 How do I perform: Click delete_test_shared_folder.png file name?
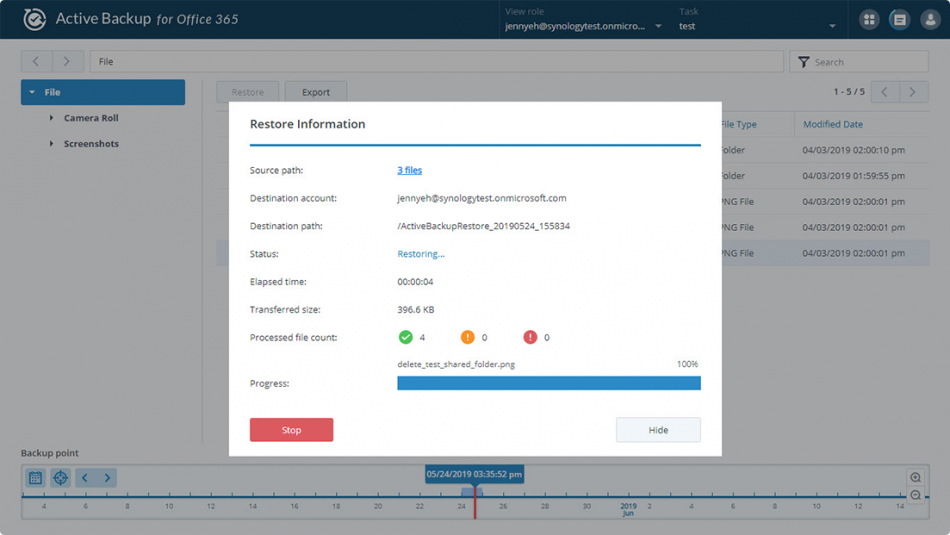[x=456, y=364]
